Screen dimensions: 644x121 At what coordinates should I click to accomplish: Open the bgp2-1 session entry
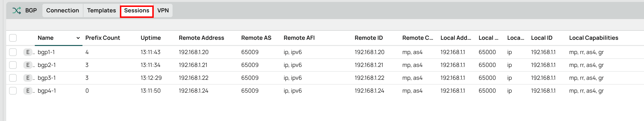pos(47,65)
